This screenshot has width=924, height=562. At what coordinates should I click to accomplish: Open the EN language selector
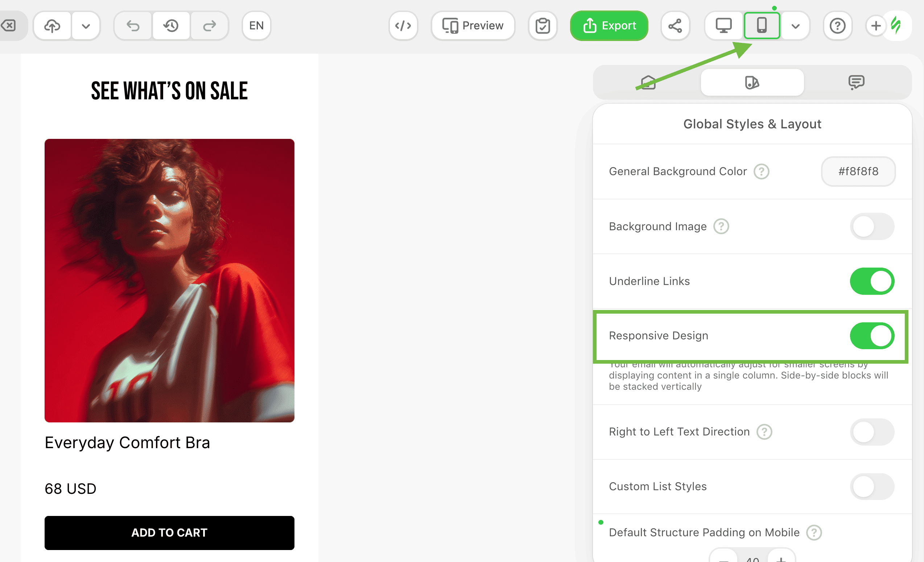(x=256, y=25)
